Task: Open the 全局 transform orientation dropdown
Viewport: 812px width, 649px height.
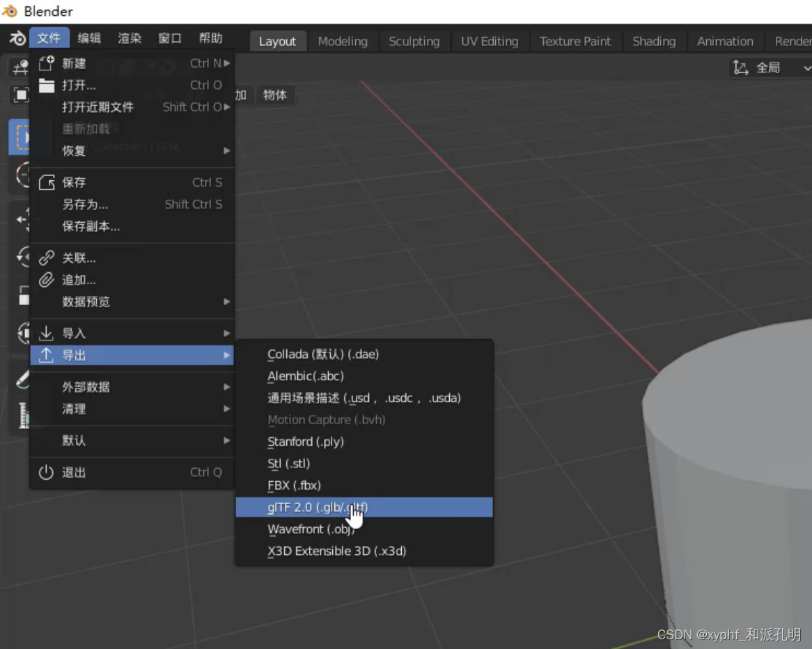Action: (x=768, y=68)
